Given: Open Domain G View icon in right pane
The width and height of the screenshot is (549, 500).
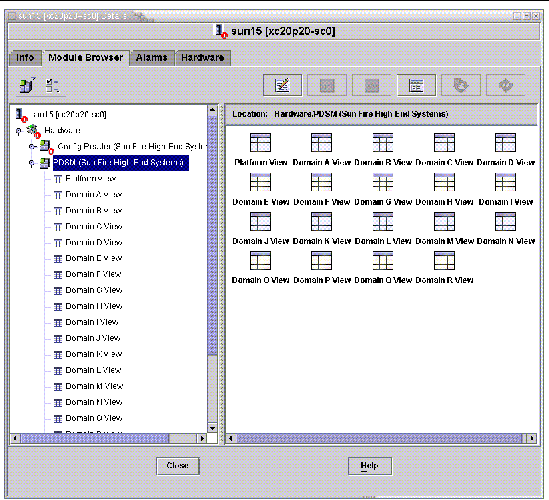Looking at the screenshot, I should click(383, 182).
